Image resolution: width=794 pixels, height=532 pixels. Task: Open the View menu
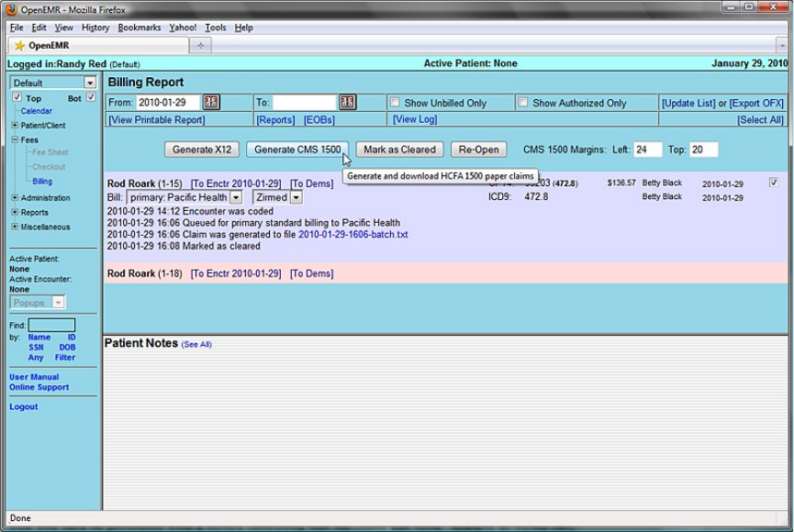point(64,28)
